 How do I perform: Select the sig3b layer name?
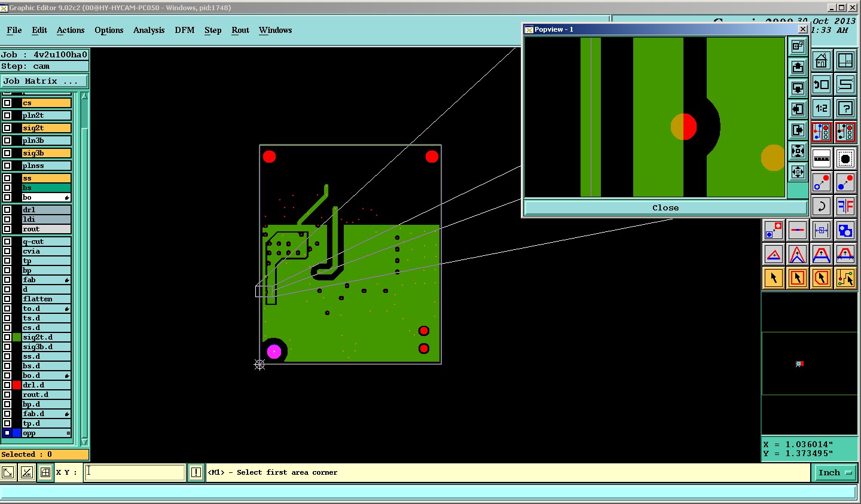pos(47,153)
